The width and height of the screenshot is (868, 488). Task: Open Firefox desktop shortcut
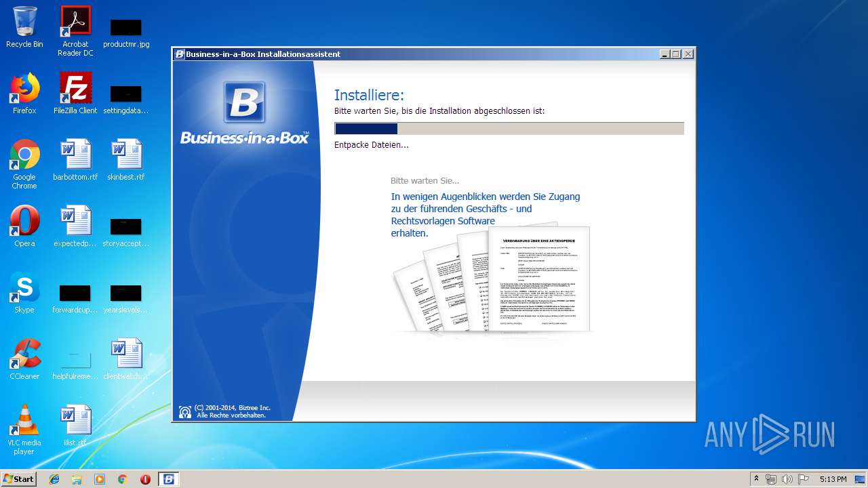coord(24,94)
